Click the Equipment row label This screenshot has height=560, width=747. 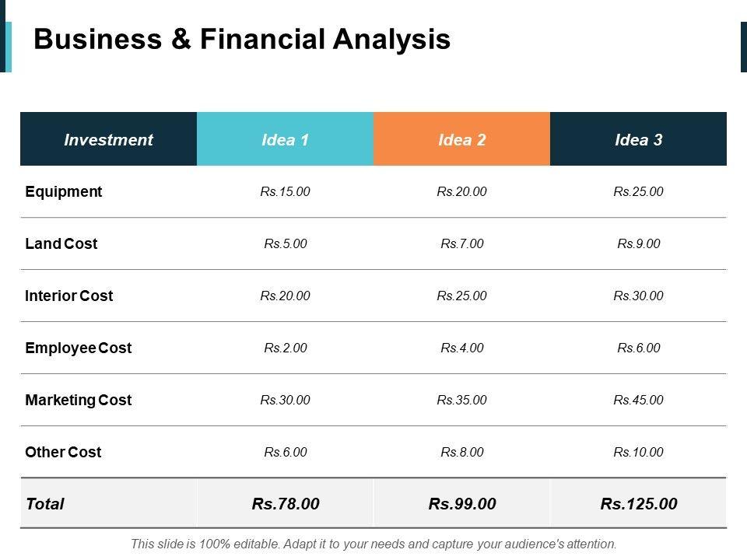point(64,191)
